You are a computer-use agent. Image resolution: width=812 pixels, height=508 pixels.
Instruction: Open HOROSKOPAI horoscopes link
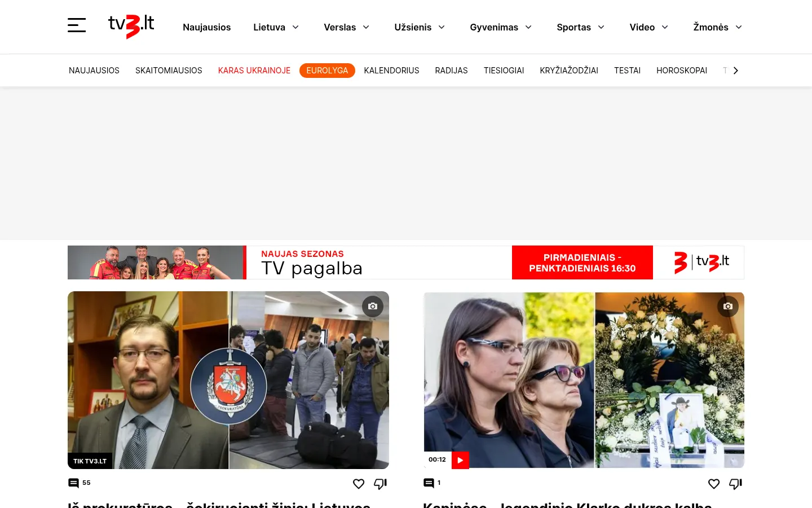click(x=682, y=71)
